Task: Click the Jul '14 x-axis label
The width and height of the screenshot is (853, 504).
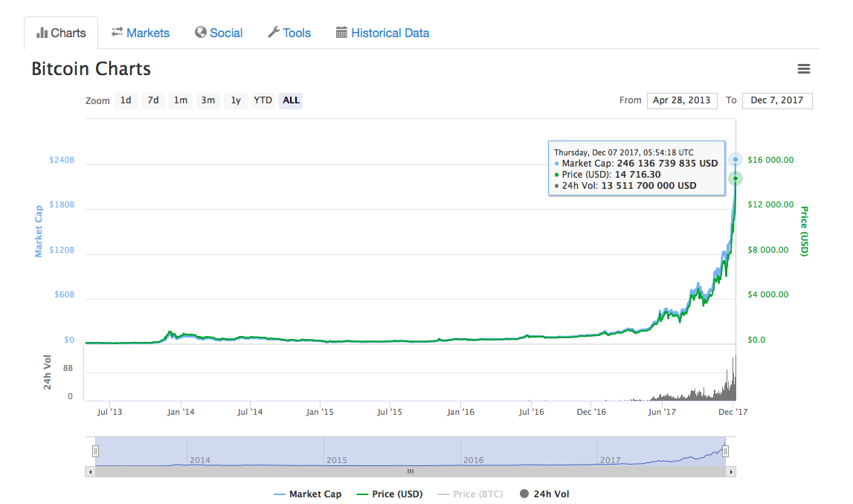Action: 250,412
